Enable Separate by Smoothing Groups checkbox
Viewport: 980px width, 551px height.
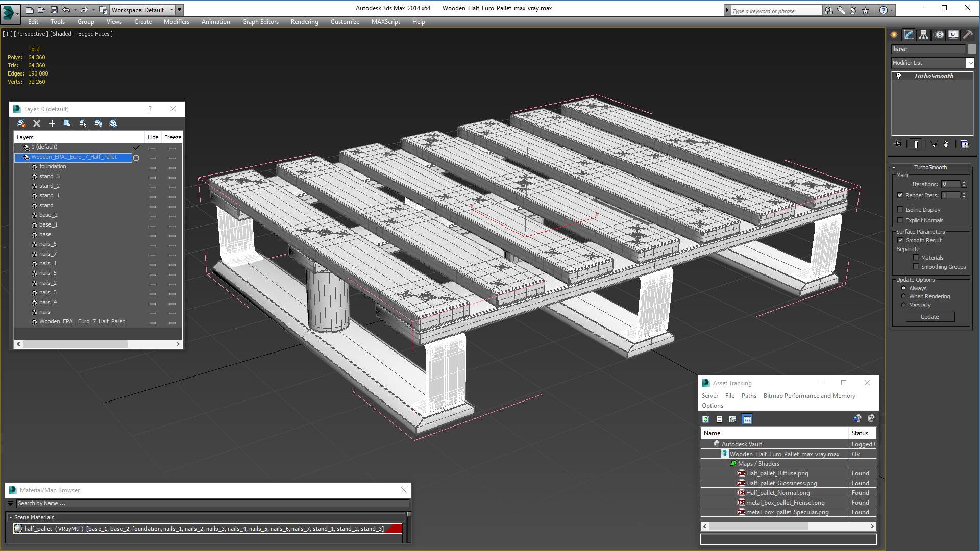click(916, 267)
